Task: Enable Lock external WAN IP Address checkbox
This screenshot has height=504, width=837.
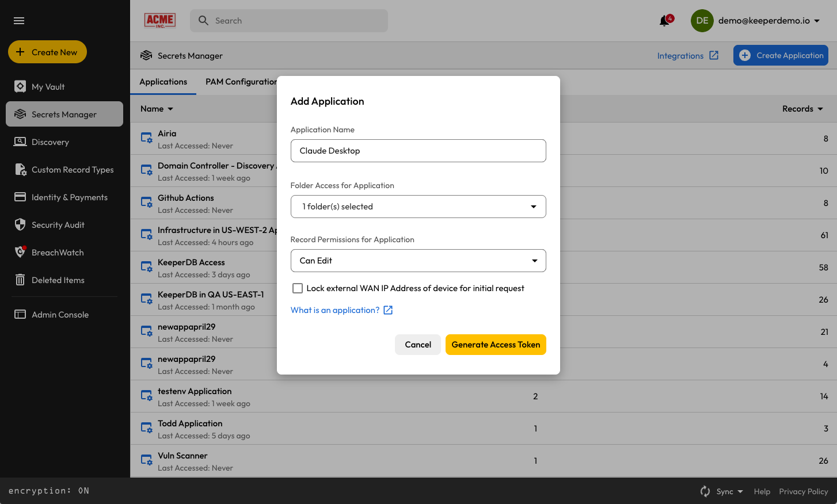Action: (x=298, y=288)
